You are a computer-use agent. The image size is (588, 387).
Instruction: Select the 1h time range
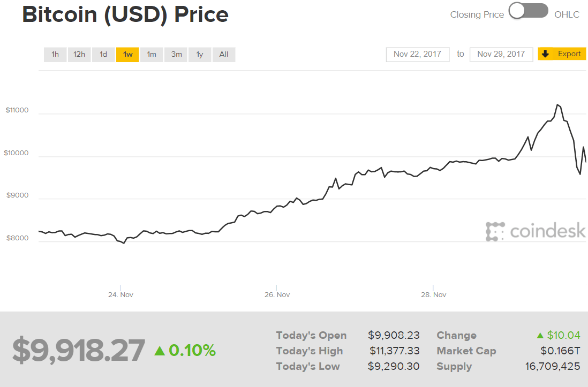click(55, 54)
